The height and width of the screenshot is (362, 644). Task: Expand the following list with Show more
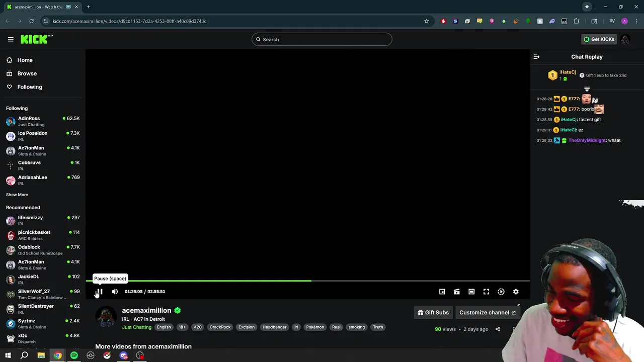point(17,195)
